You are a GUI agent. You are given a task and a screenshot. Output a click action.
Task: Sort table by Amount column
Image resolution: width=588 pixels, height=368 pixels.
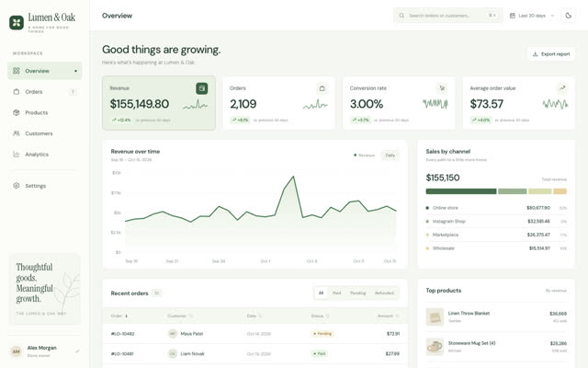(388, 316)
